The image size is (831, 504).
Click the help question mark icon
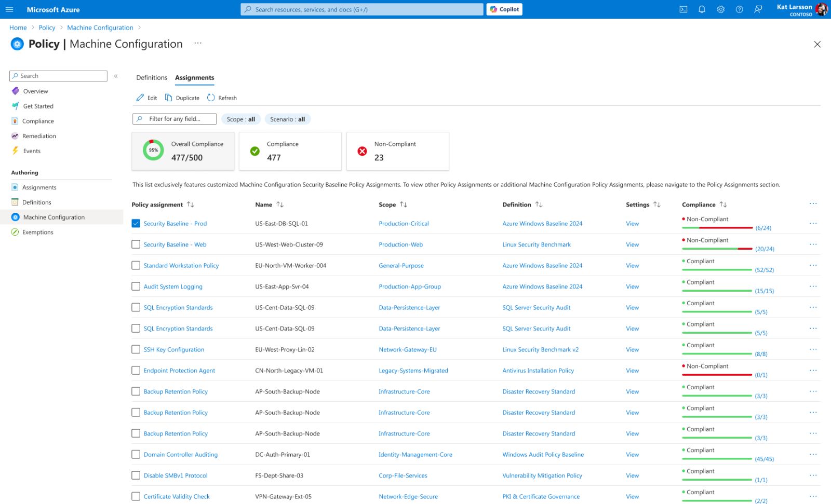coord(739,9)
